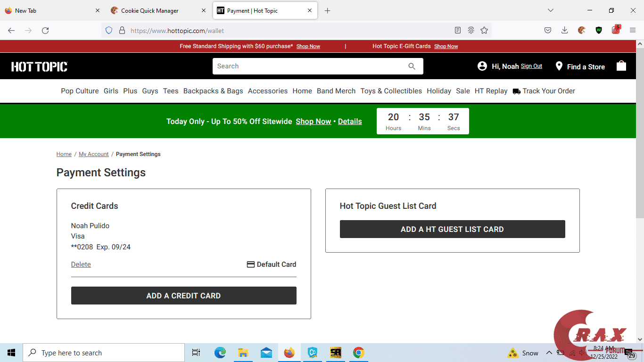Open the Firefox application menu
This screenshot has width=644, height=362.
pyautogui.click(x=633, y=31)
